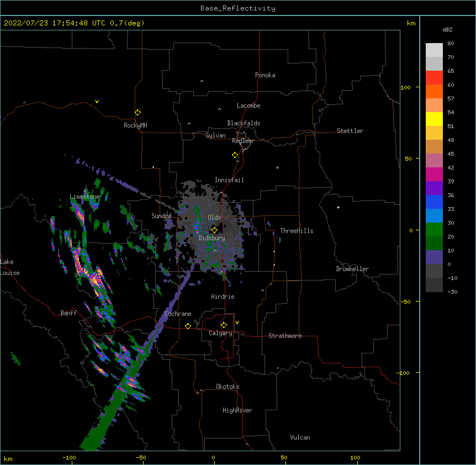
Task: Select the Calgary city label
Action: click(x=220, y=333)
